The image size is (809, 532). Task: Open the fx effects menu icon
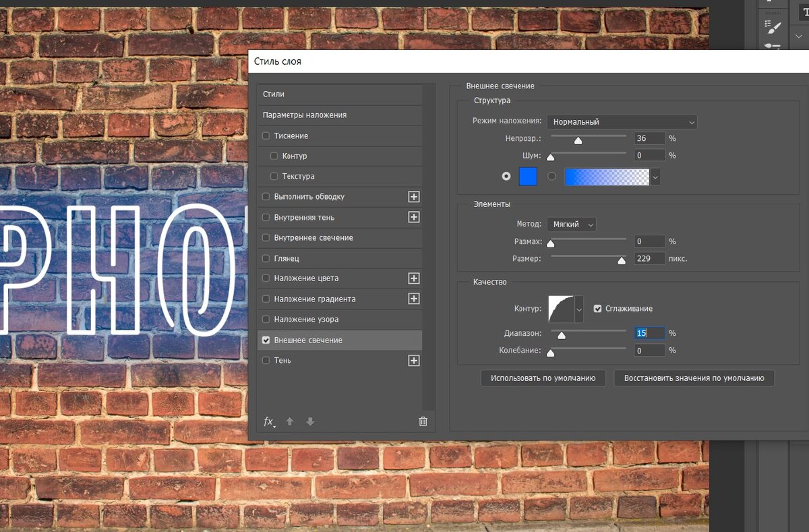[269, 421]
